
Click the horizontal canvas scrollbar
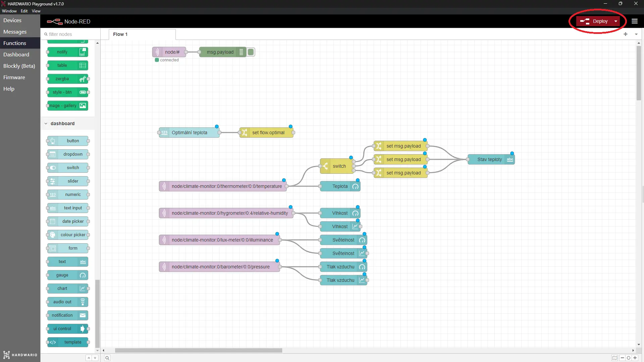(198, 350)
